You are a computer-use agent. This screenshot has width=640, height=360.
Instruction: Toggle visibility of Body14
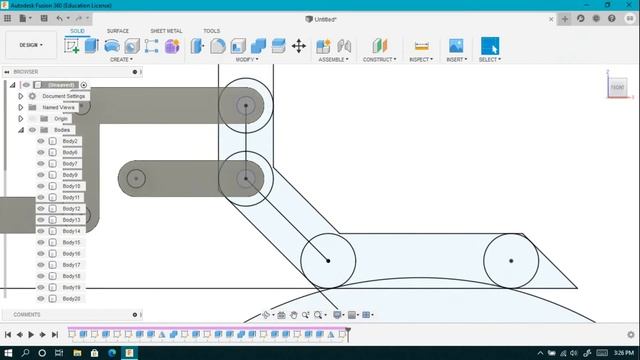40,231
